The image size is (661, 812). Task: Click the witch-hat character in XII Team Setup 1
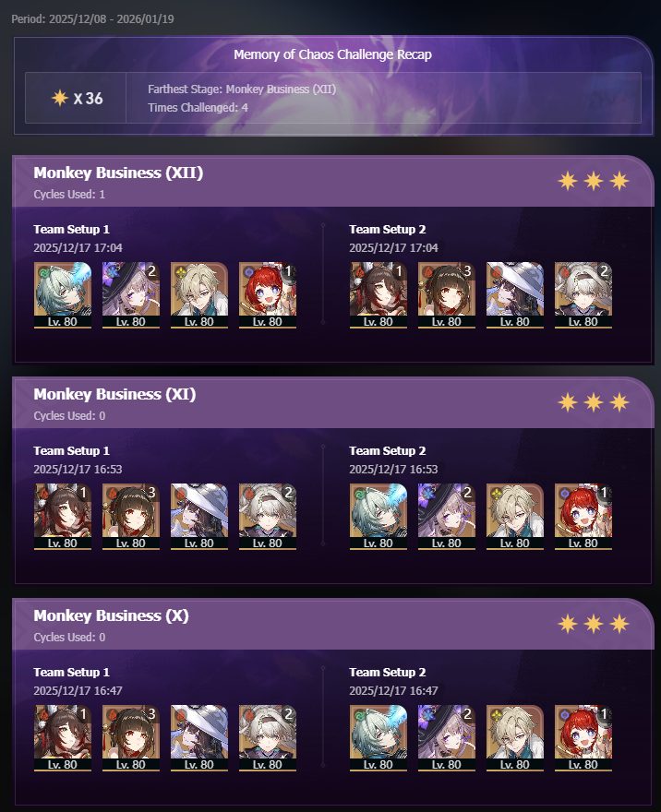tap(131, 295)
